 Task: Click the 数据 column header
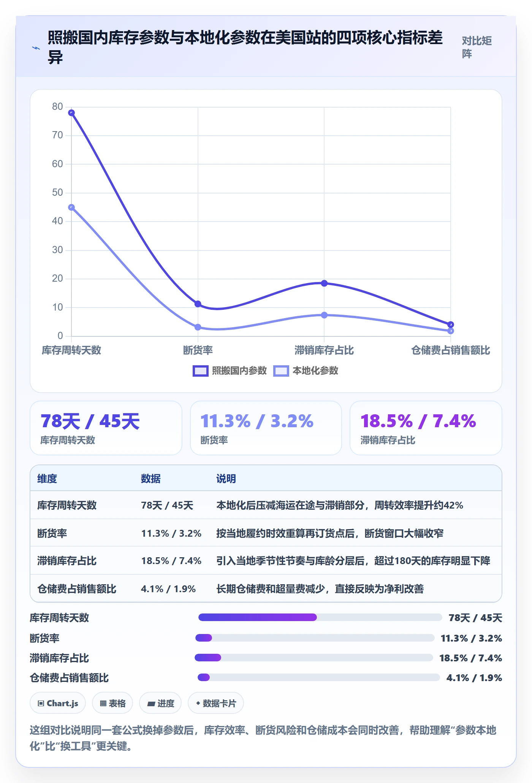pos(151,479)
